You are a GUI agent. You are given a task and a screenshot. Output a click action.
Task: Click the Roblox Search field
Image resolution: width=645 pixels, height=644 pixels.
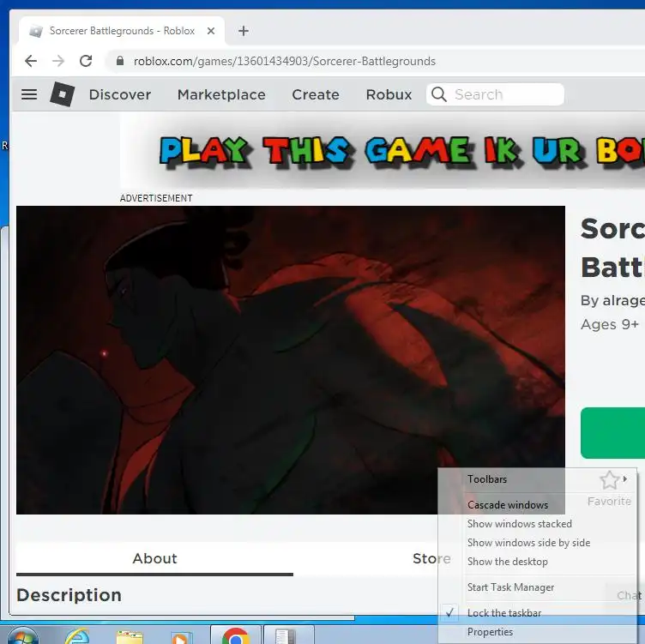495,94
